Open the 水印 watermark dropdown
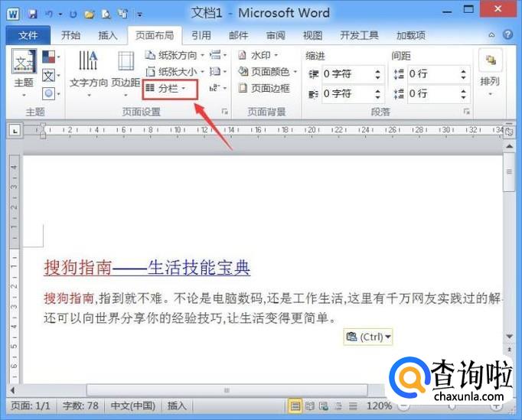This screenshot has width=522, height=420. pyautogui.click(x=258, y=55)
